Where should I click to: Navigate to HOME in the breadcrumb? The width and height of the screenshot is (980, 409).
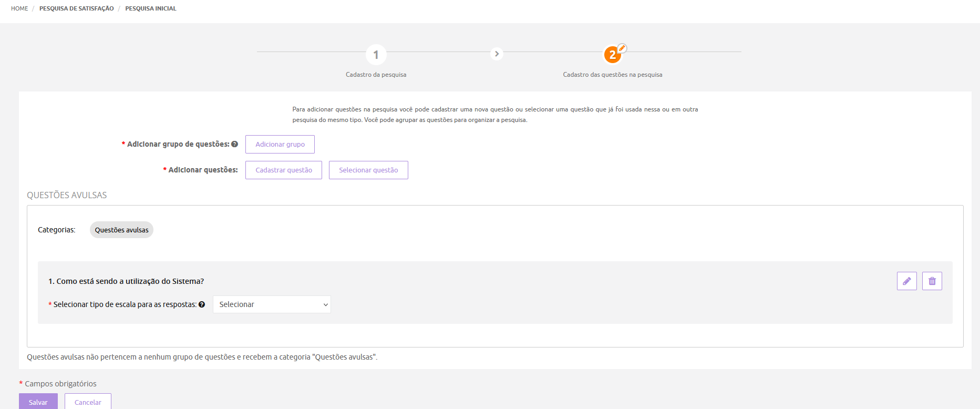click(19, 8)
